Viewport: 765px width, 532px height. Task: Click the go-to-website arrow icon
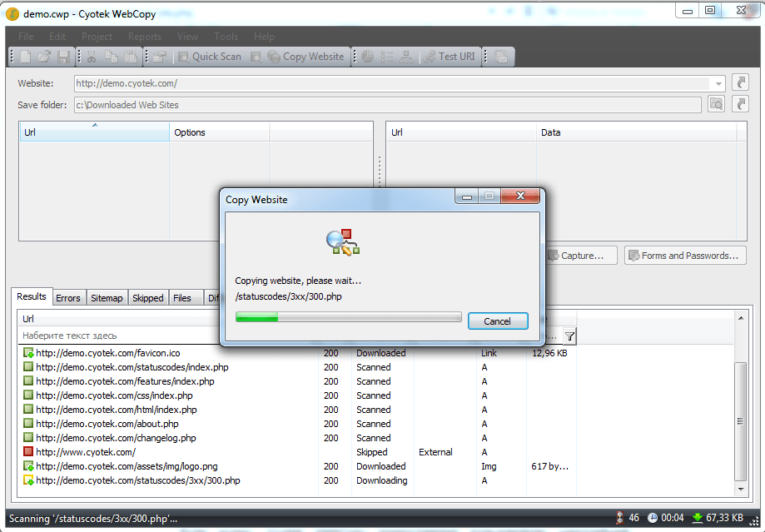tap(740, 82)
